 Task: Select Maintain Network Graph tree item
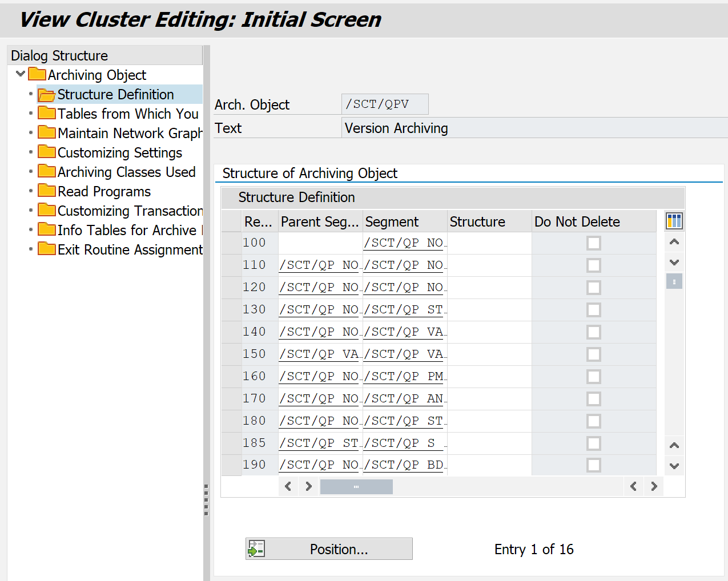point(130,134)
